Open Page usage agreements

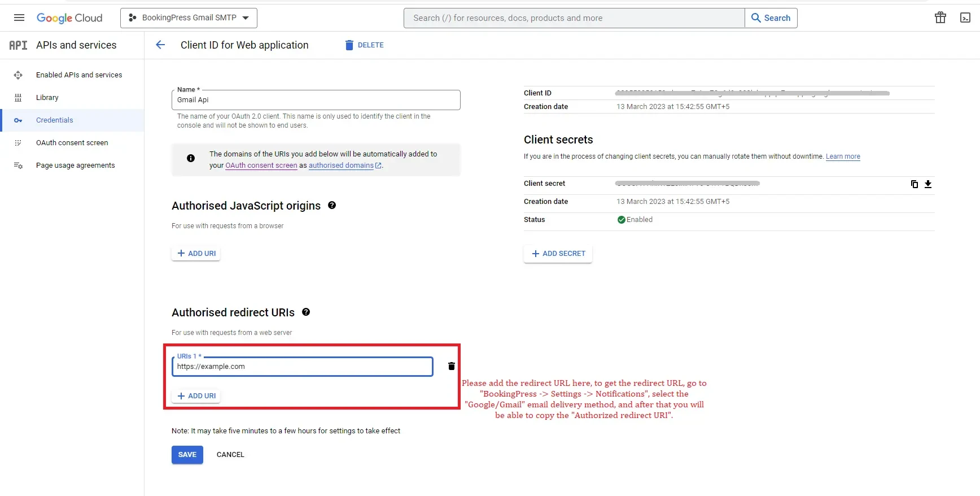[x=76, y=166]
